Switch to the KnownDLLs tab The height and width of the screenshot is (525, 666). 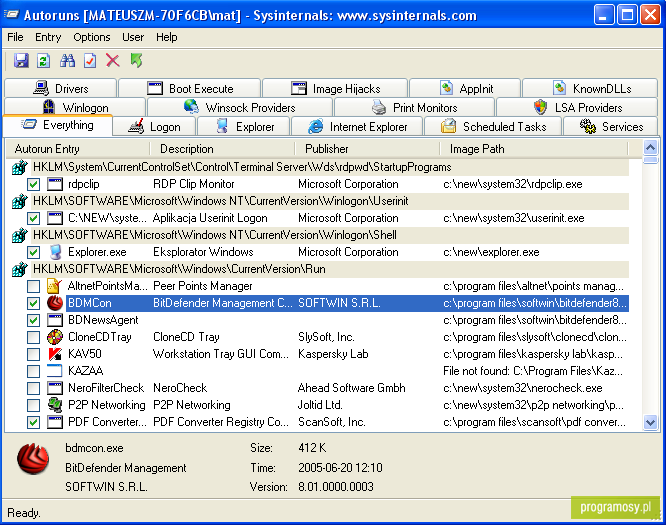(590, 88)
